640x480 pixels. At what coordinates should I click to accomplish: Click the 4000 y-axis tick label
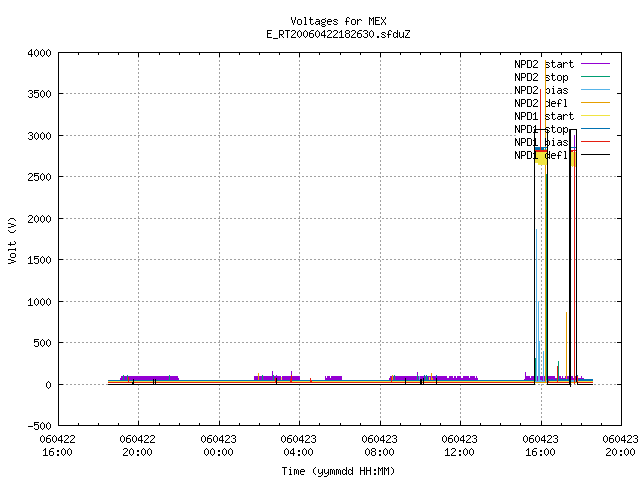[40, 53]
